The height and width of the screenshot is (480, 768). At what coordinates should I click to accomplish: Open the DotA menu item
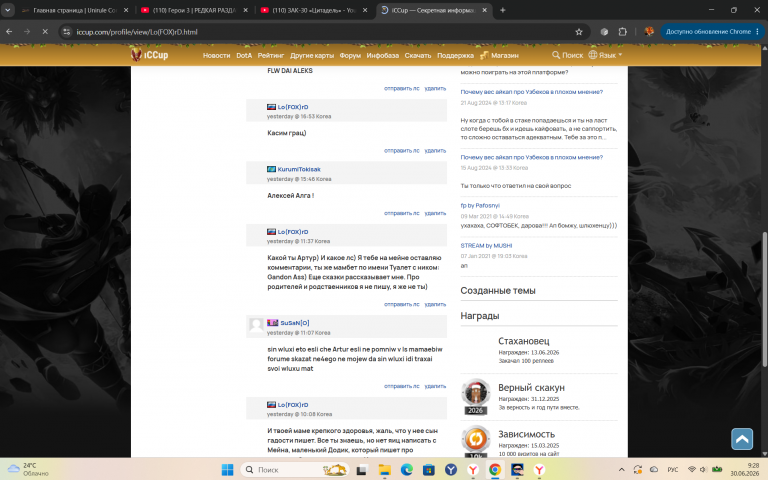coord(244,55)
